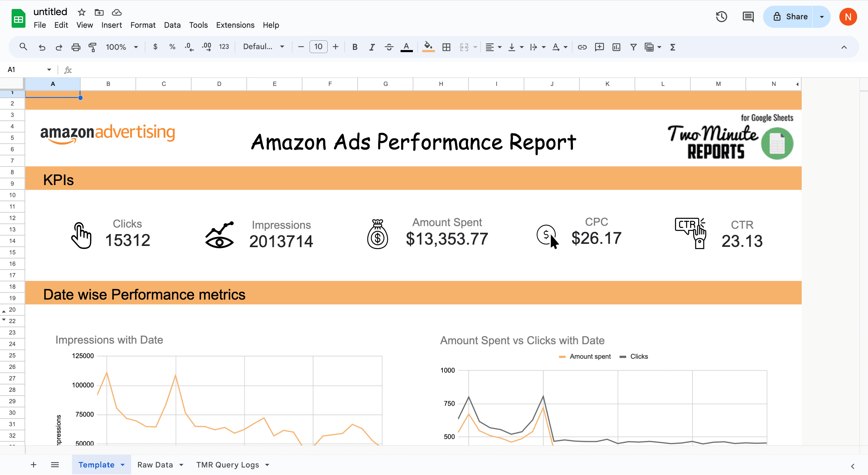Click the font size input field
Viewport: 868px width, 475px height.
coord(318,47)
